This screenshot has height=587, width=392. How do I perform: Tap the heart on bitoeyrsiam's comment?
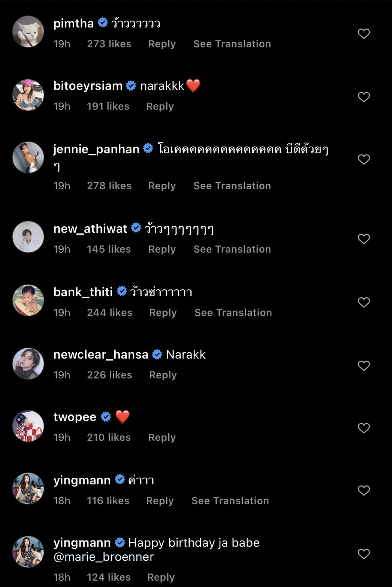tap(364, 97)
